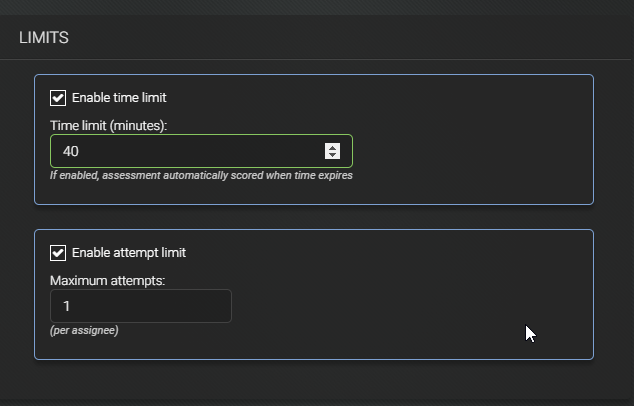The width and height of the screenshot is (634, 406).
Task: Click the "Enable time limit" label text
Action: tap(119, 98)
